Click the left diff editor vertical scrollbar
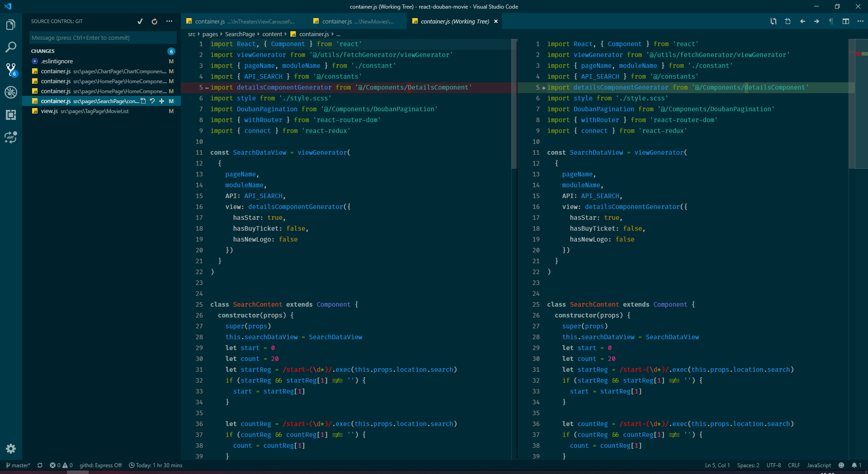 click(514, 104)
